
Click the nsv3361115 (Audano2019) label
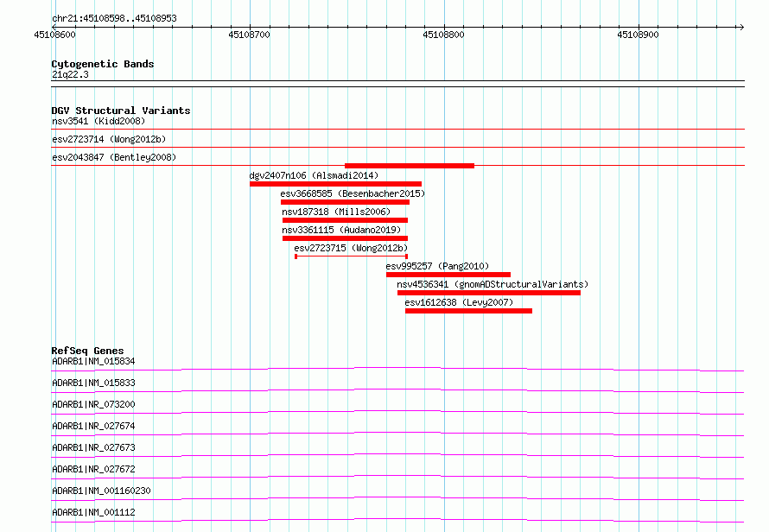point(341,230)
